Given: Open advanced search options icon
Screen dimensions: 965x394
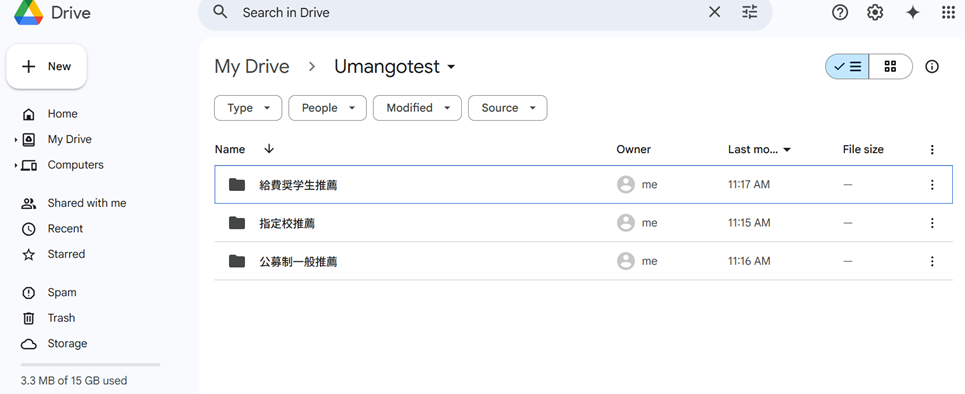Looking at the screenshot, I should click(750, 12).
